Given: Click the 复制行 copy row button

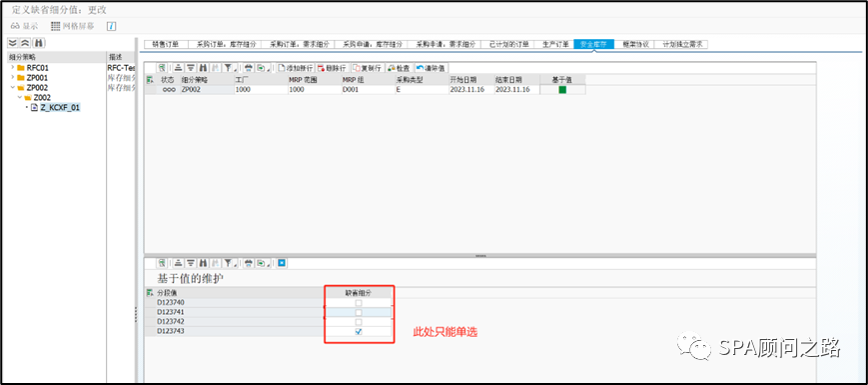Looking at the screenshot, I should point(368,68).
